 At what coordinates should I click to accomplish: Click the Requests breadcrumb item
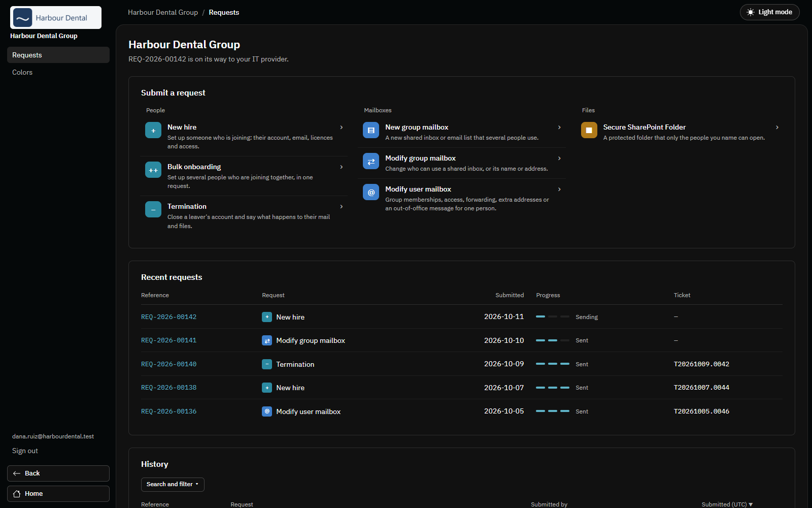tap(224, 12)
